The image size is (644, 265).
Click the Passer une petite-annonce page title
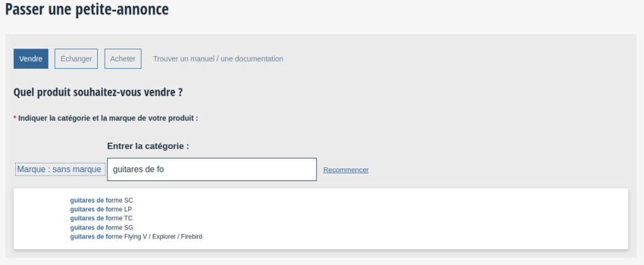tap(87, 9)
